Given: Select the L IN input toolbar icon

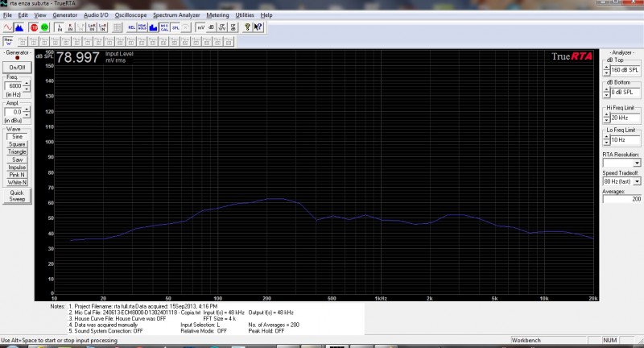Looking at the screenshot, I should click(x=60, y=27).
